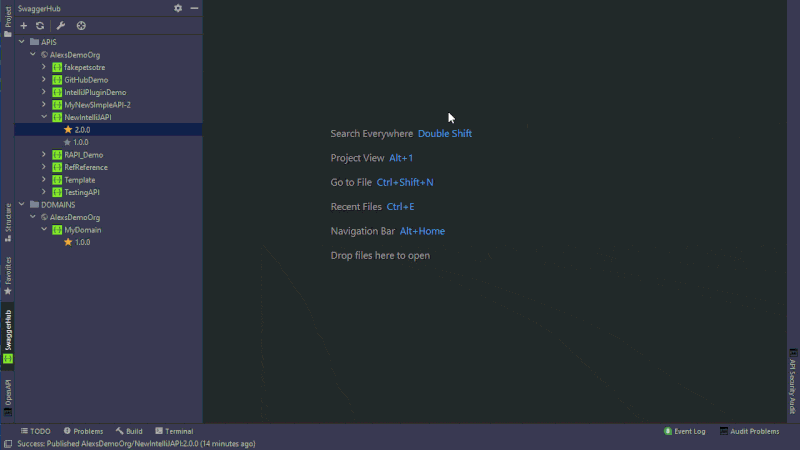This screenshot has height=450, width=800.
Task: Expand the GitHubDemo node
Action: [x=44, y=79]
